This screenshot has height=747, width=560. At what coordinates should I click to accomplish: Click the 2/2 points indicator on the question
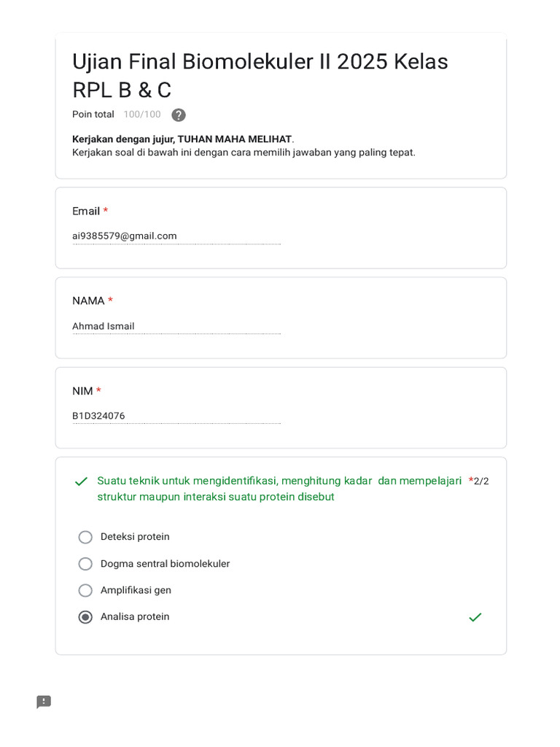click(x=481, y=481)
